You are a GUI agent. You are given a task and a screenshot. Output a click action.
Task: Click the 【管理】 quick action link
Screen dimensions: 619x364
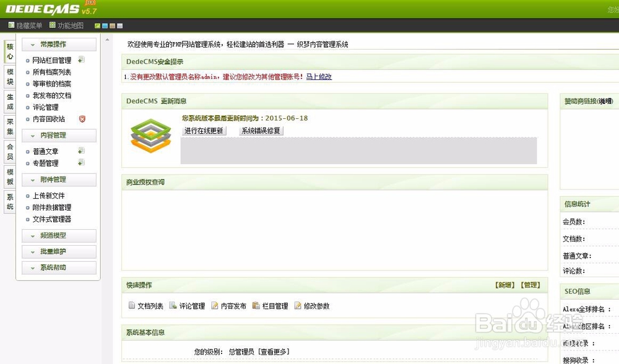coord(530,285)
